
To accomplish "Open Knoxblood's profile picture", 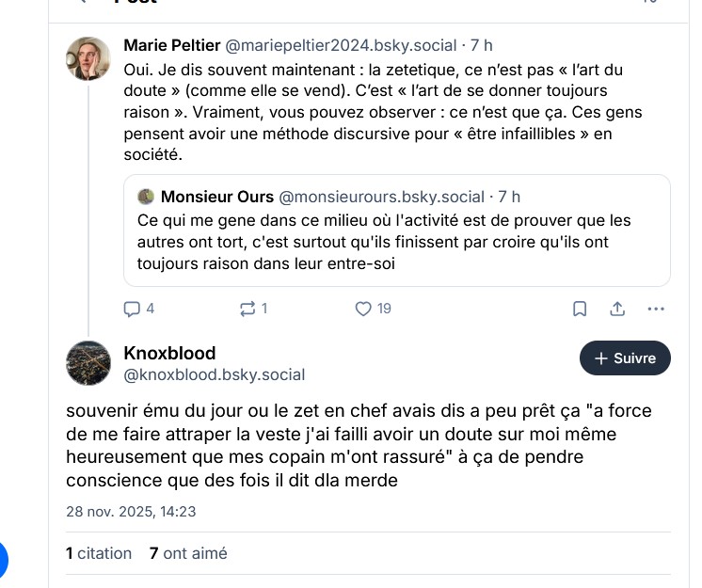I will [x=88, y=363].
